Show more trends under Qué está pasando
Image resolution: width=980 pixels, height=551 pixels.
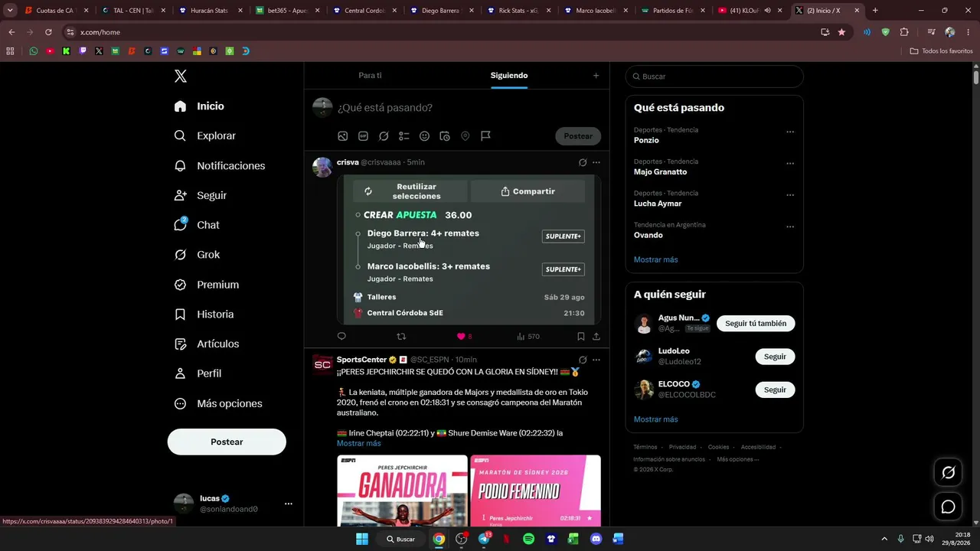(655, 259)
